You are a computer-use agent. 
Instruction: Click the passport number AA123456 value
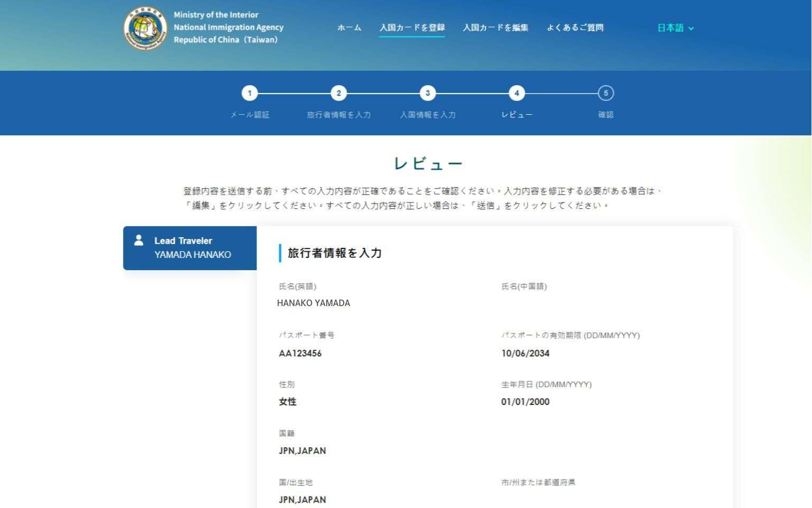300,353
